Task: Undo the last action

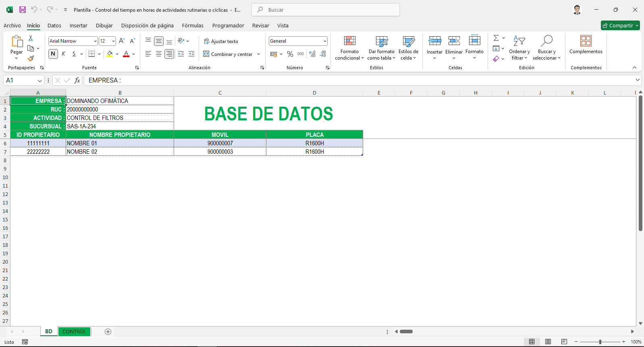Action: [34, 10]
